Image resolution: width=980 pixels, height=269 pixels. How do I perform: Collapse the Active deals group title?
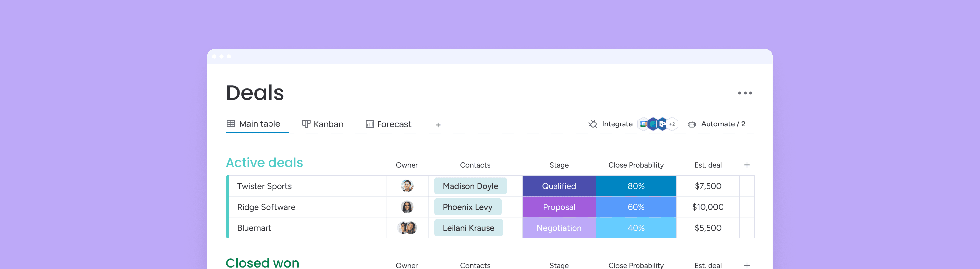[264, 163]
